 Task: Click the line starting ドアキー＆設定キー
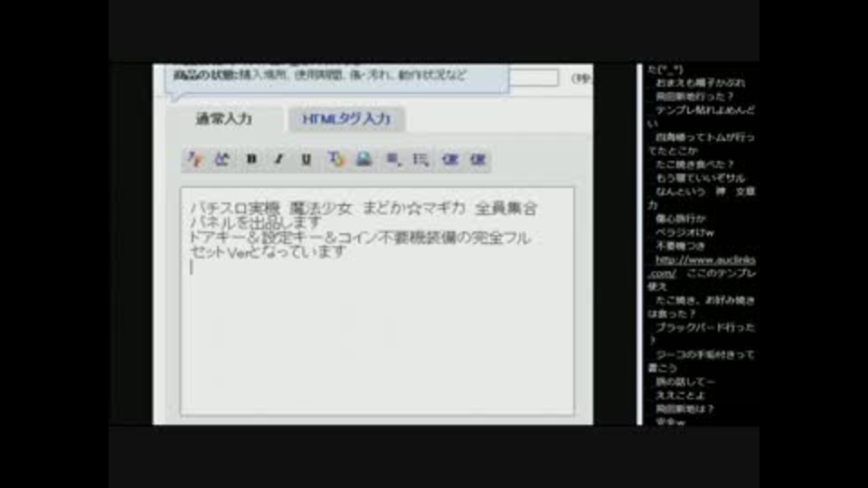tap(361, 238)
